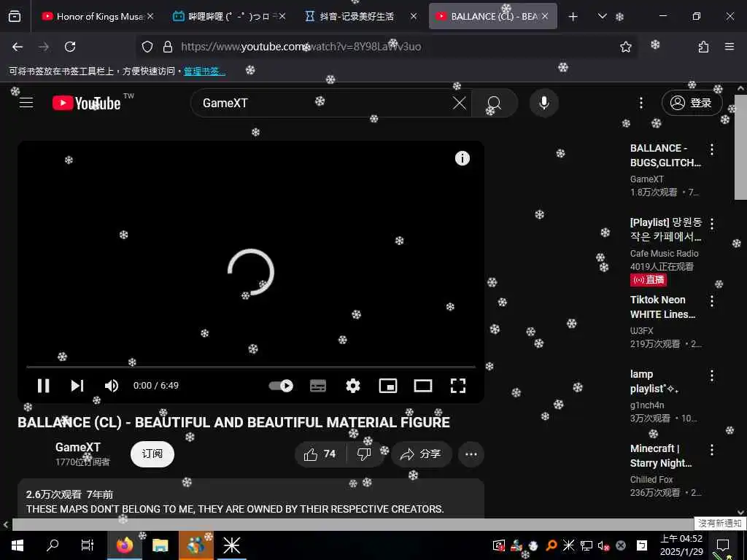
Task: Turn on subtitles in the player
Action: (x=318, y=385)
